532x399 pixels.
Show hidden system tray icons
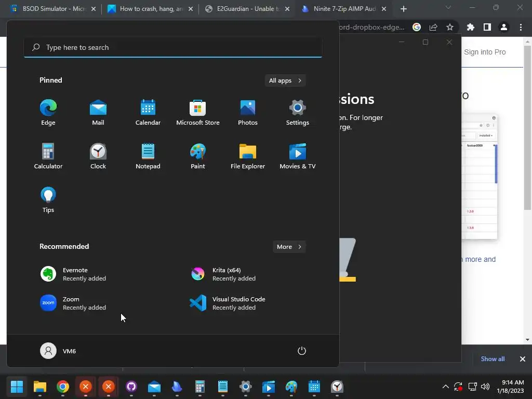[445, 387]
